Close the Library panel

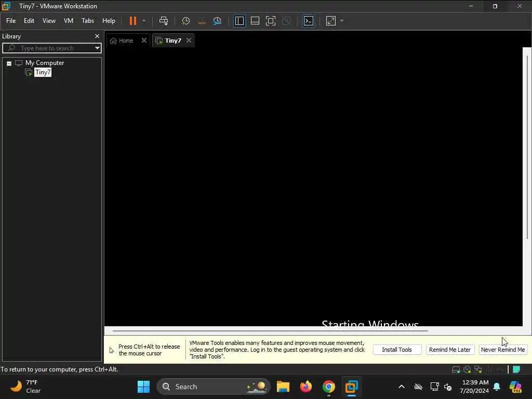pos(97,36)
